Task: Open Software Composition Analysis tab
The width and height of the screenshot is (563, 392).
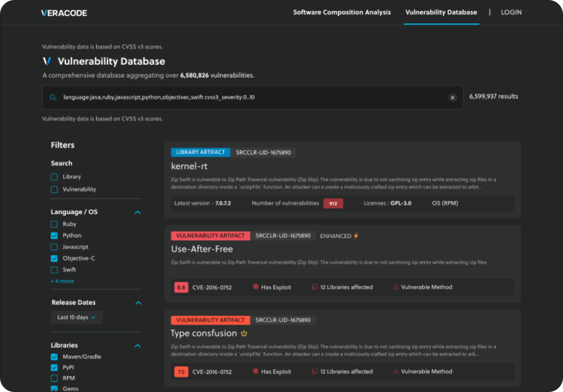Action: 342,12
